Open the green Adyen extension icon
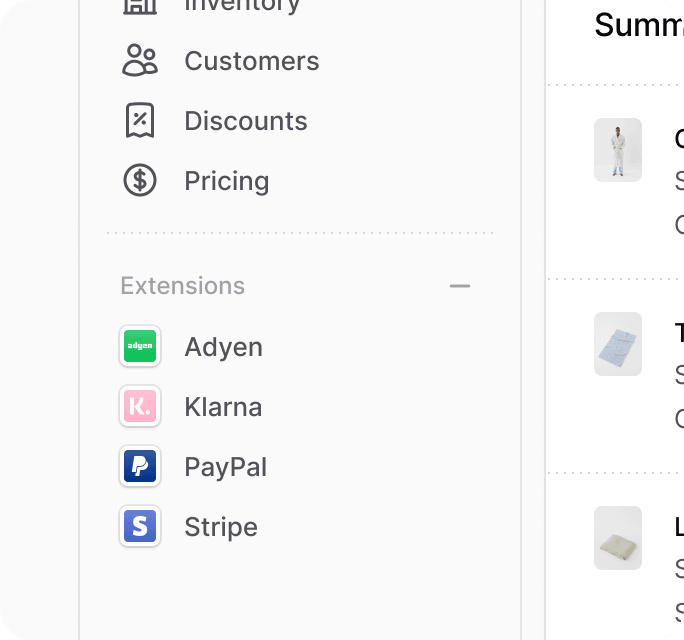Viewport: 684px width, 640px height. (140, 346)
